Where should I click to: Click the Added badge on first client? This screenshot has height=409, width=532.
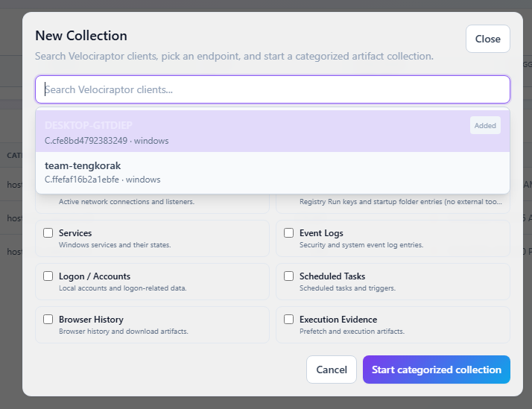point(485,125)
